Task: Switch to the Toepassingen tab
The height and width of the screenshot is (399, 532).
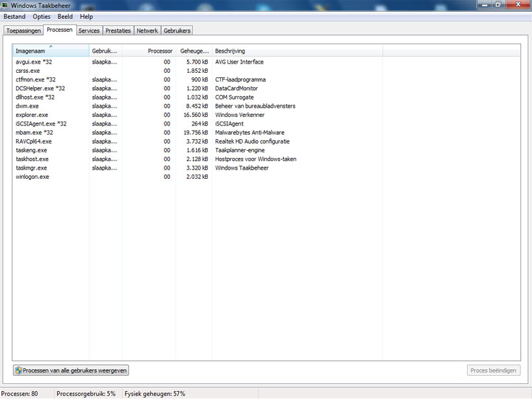Action: [x=23, y=31]
